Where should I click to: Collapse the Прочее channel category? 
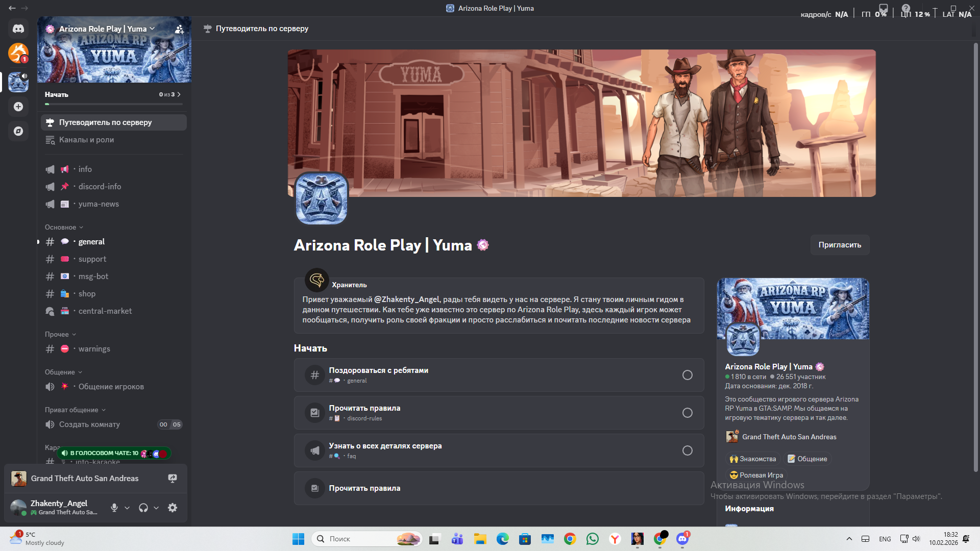coord(60,334)
